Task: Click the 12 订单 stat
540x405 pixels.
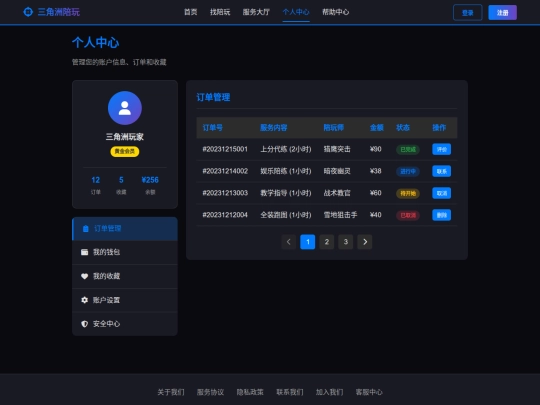Action: pyautogui.click(x=95, y=185)
